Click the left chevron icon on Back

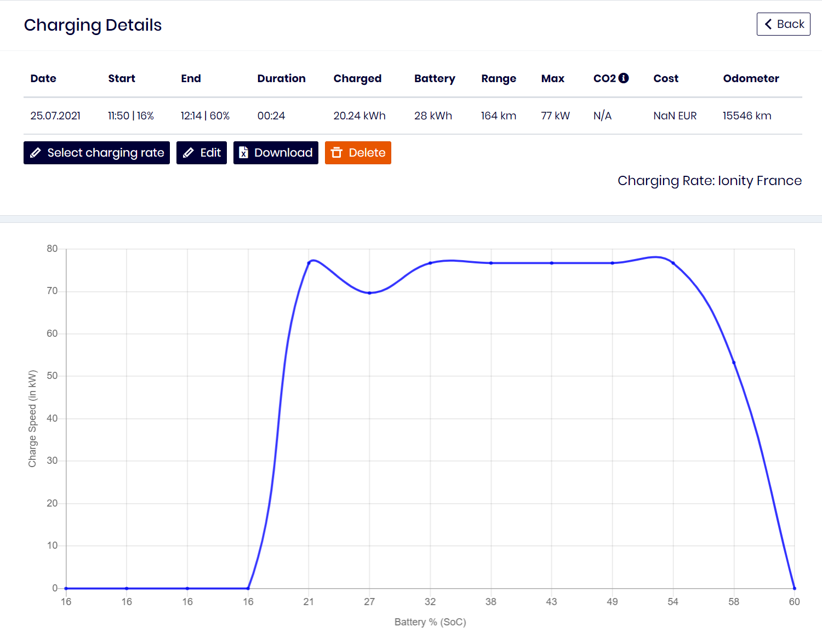coord(768,24)
